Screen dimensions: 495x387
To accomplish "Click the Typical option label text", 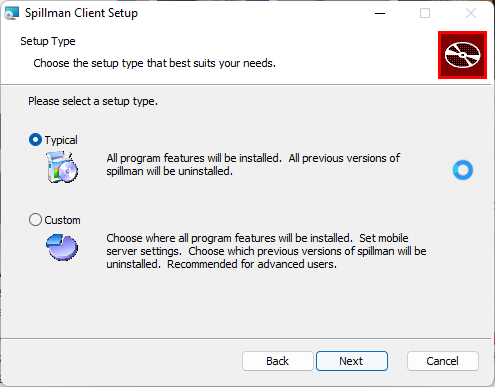I will pos(61,140).
